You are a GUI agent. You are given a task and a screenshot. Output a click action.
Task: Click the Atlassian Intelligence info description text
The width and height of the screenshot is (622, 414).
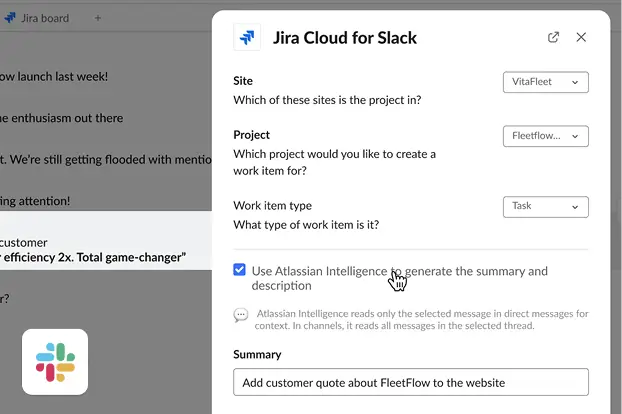pyautogui.click(x=420, y=320)
